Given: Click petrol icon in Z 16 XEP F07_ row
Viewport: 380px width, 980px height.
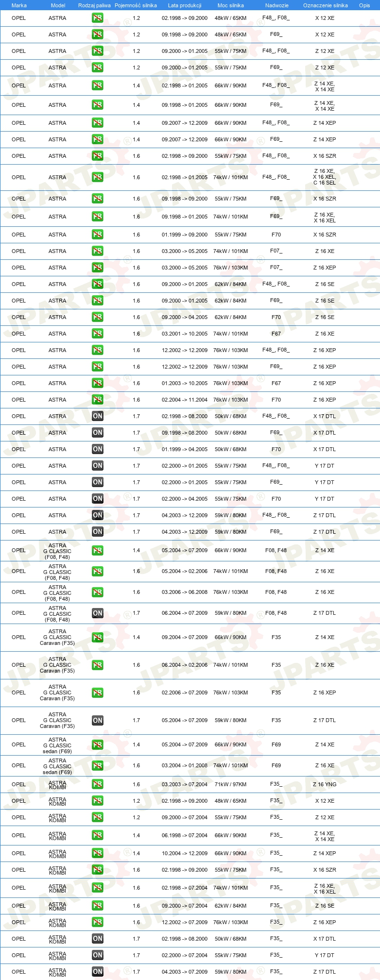Looking at the screenshot, I should (x=98, y=268).
